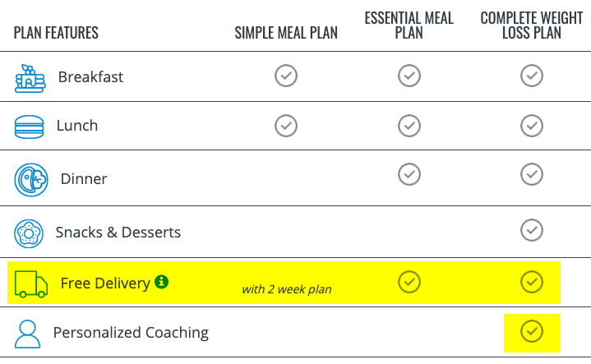The image size is (591, 364).
Task: Click Breakfast checkmark under Simple Meal Plan
Action: pyautogui.click(x=286, y=76)
